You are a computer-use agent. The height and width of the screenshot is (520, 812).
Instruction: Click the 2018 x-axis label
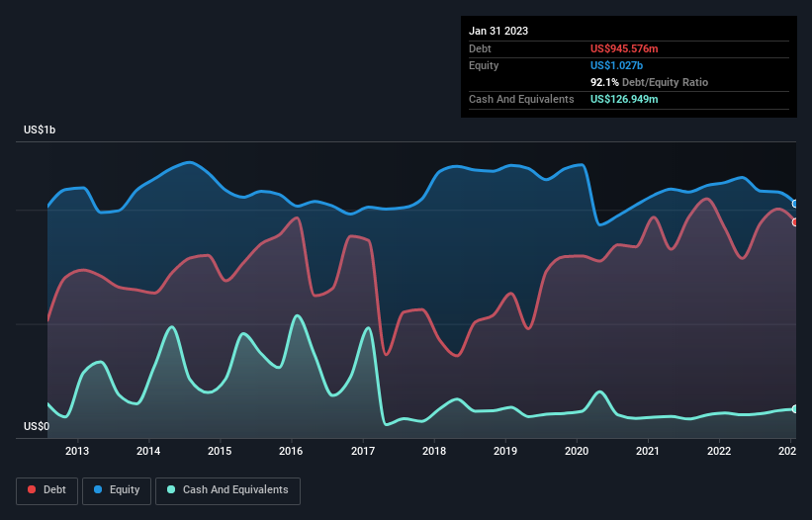click(434, 451)
